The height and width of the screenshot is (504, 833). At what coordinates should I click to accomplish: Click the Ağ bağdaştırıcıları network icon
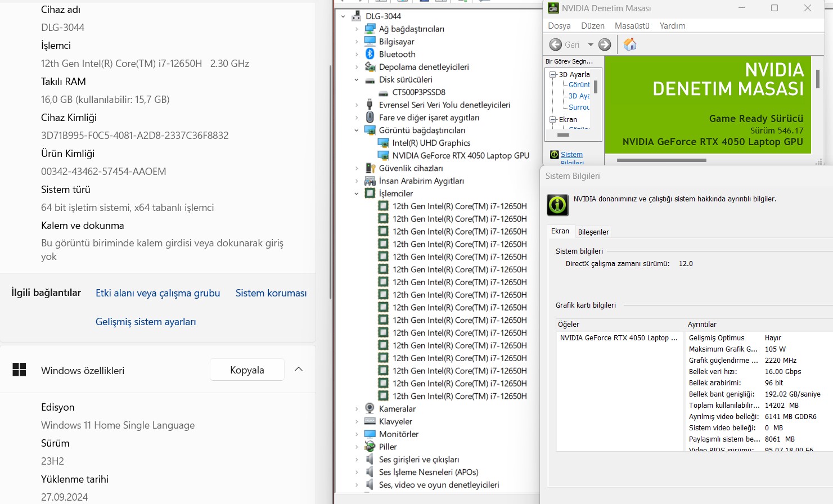[370, 29]
